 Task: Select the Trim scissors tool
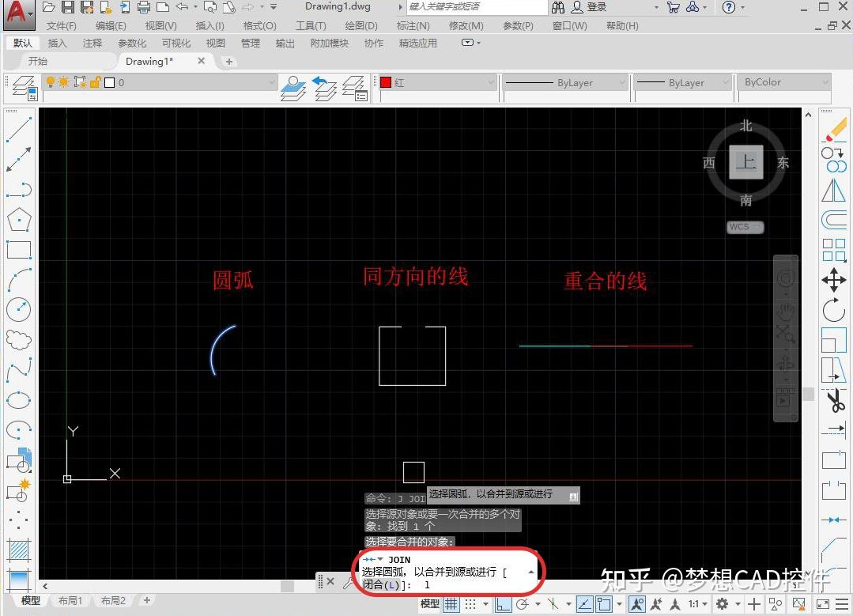[836, 400]
